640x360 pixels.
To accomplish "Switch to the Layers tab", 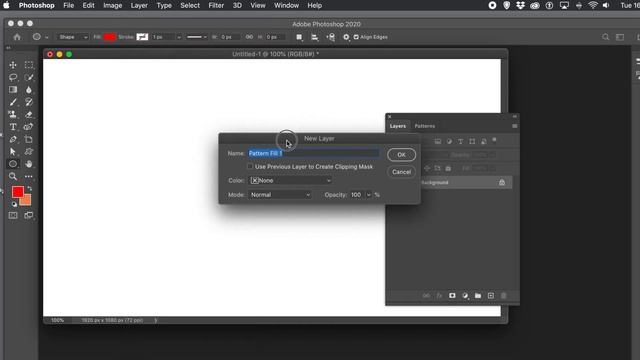I will coord(398,126).
